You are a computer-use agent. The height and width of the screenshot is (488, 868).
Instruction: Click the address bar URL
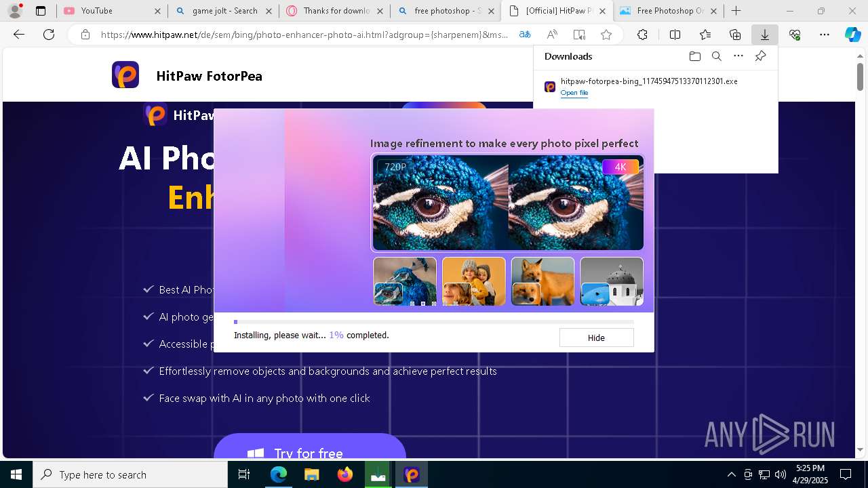coord(304,35)
